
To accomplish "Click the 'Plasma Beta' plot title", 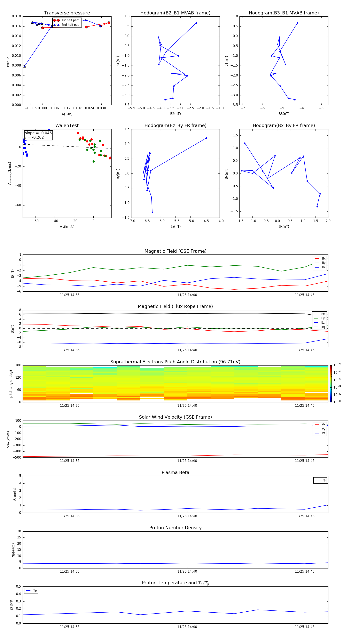I will 175,472.
